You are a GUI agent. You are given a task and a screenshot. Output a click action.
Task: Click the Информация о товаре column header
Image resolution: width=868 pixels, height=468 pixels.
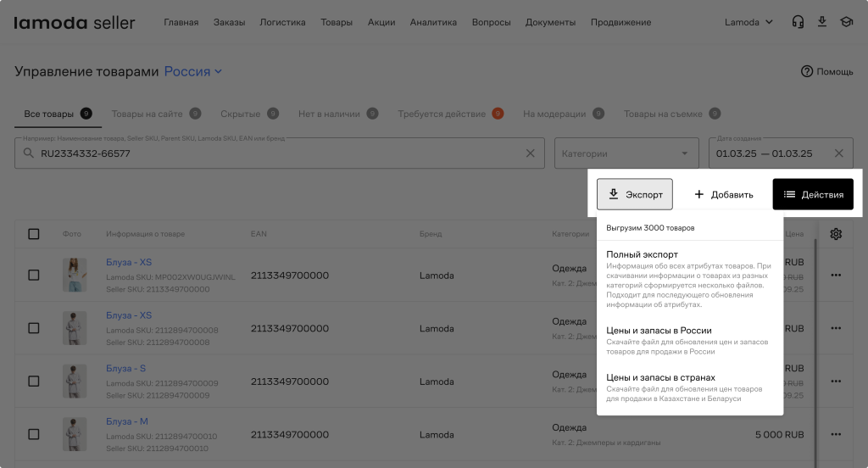coord(145,234)
